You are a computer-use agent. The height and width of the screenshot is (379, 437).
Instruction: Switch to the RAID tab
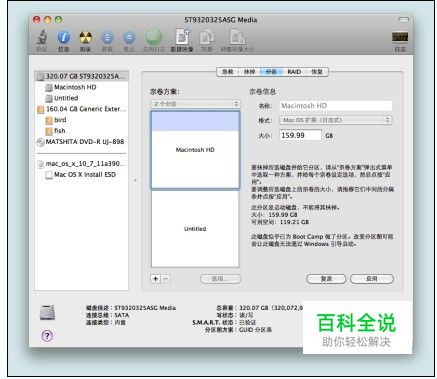click(x=294, y=72)
